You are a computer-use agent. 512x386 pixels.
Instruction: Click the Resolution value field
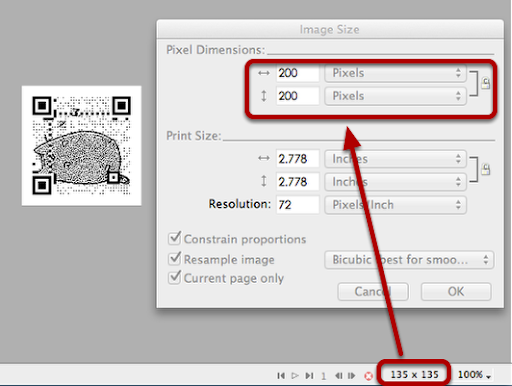(297, 205)
